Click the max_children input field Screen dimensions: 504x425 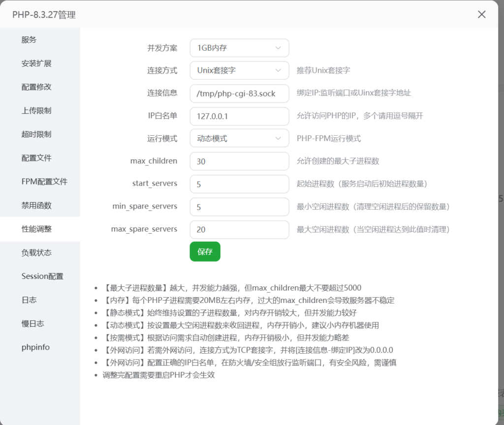239,161
